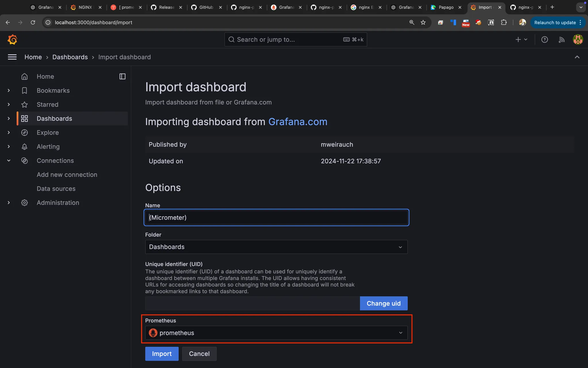Reload the page
The image size is (588, 368).
point(33,22)
